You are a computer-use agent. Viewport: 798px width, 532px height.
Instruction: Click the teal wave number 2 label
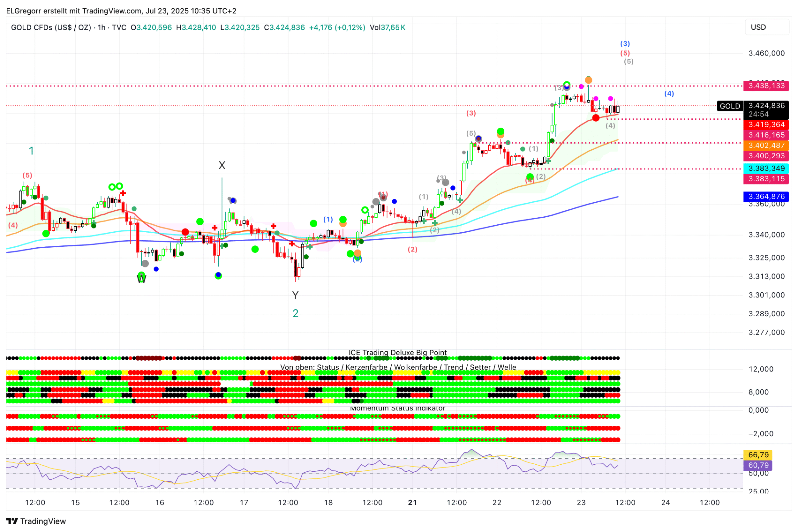click(296, 313)
